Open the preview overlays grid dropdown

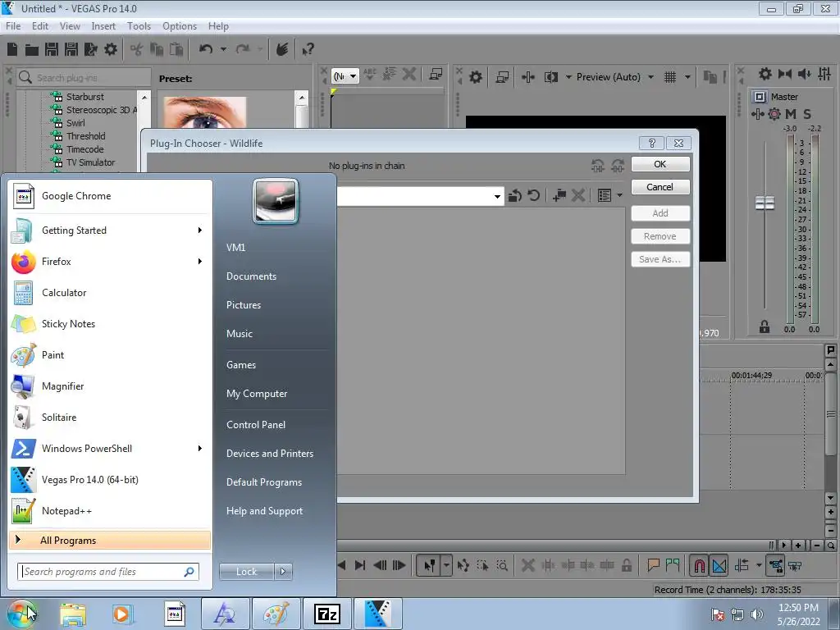[687, 77]
